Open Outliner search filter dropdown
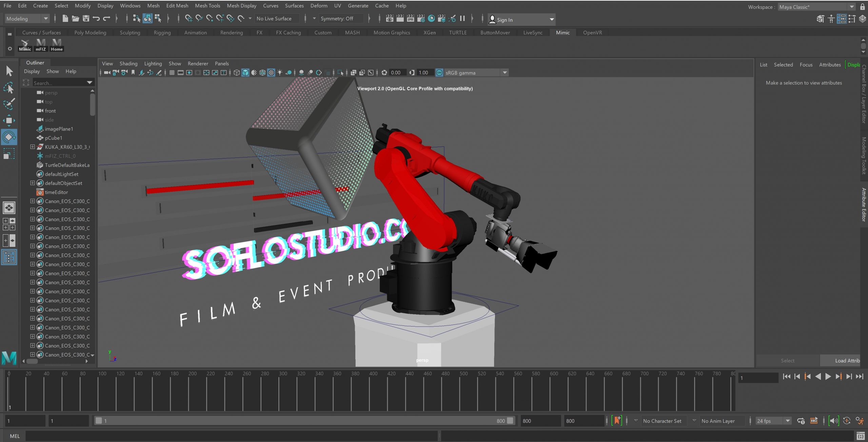Viewport: 868px width, 442px height. pyautogui.click(x=90, y=83)
